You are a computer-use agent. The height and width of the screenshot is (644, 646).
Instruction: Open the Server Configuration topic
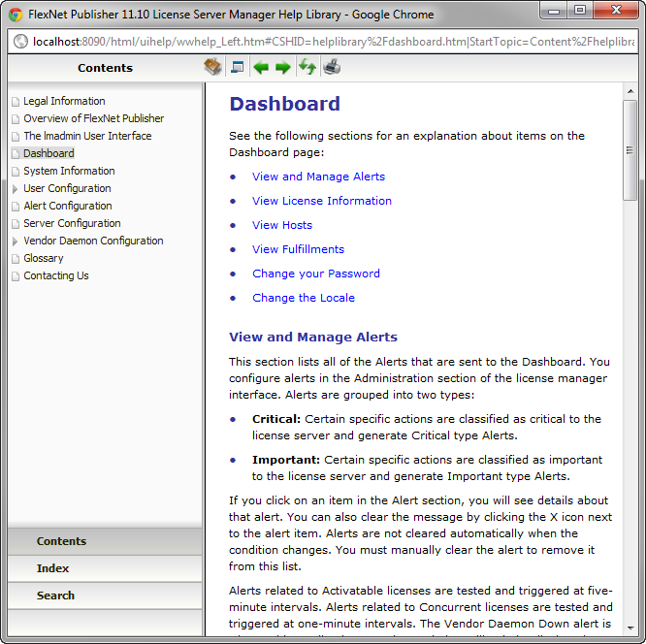(72, 223)
